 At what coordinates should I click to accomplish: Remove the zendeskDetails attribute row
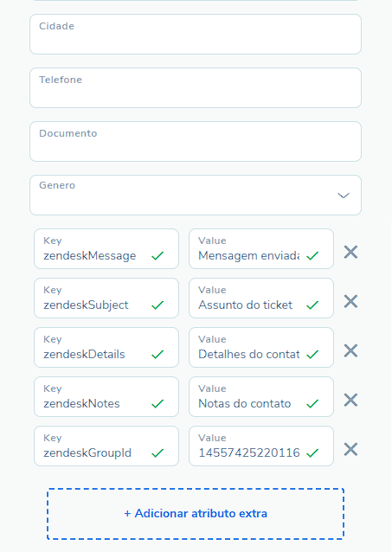point(350,350)
